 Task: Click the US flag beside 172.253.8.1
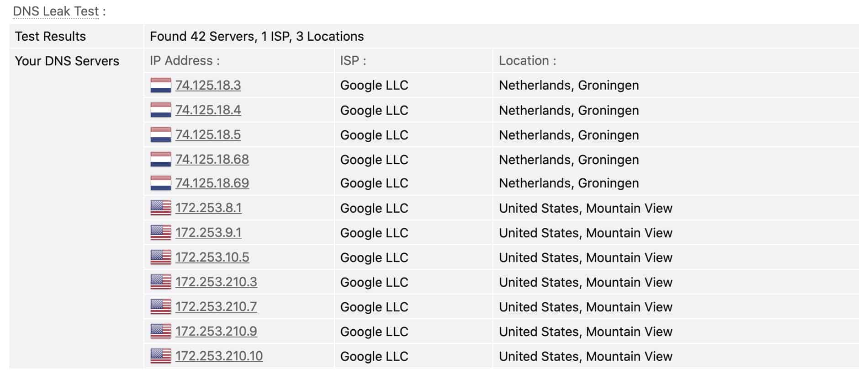point(160,208)
